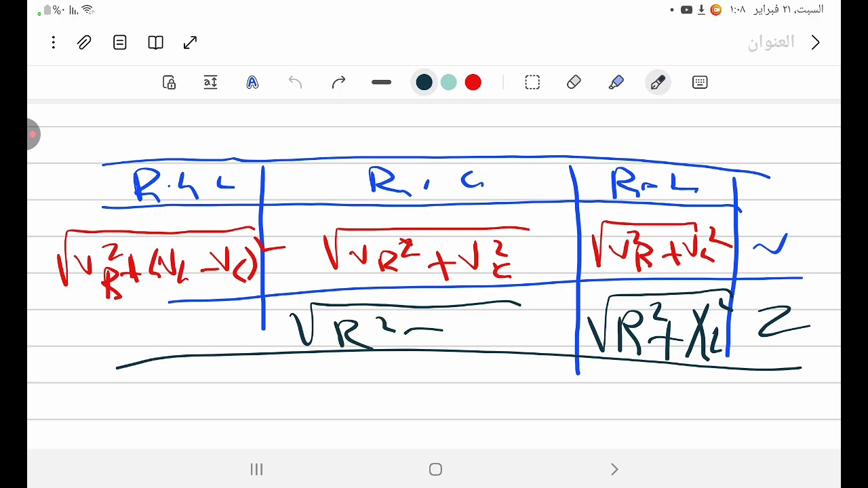Expand note to full screen arrows
The height and width of the screenshot is (488, 868).
tap(191, 43)
